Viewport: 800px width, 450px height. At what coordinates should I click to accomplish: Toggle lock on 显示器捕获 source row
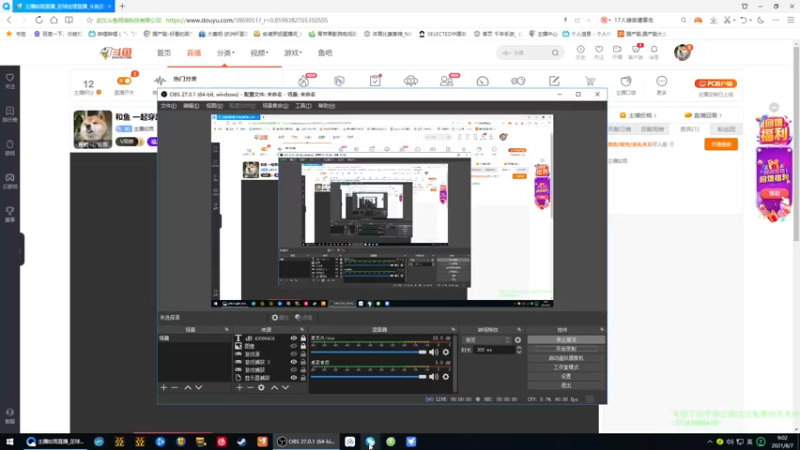303,378
